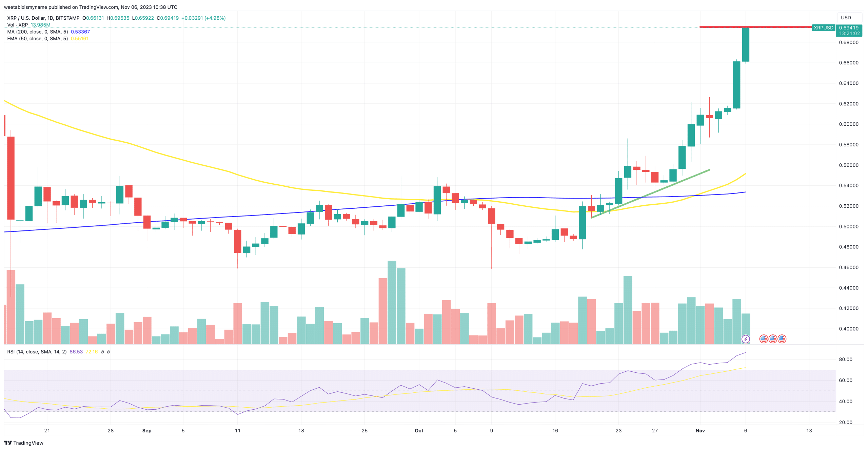Click the red horizontal resistance line

[755, 27]
